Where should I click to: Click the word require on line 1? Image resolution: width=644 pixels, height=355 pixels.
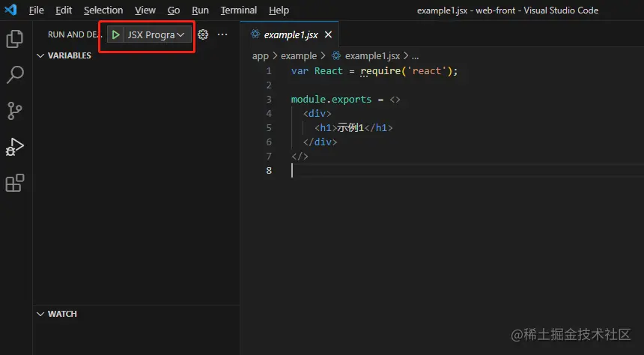click(x=380, y=71)
